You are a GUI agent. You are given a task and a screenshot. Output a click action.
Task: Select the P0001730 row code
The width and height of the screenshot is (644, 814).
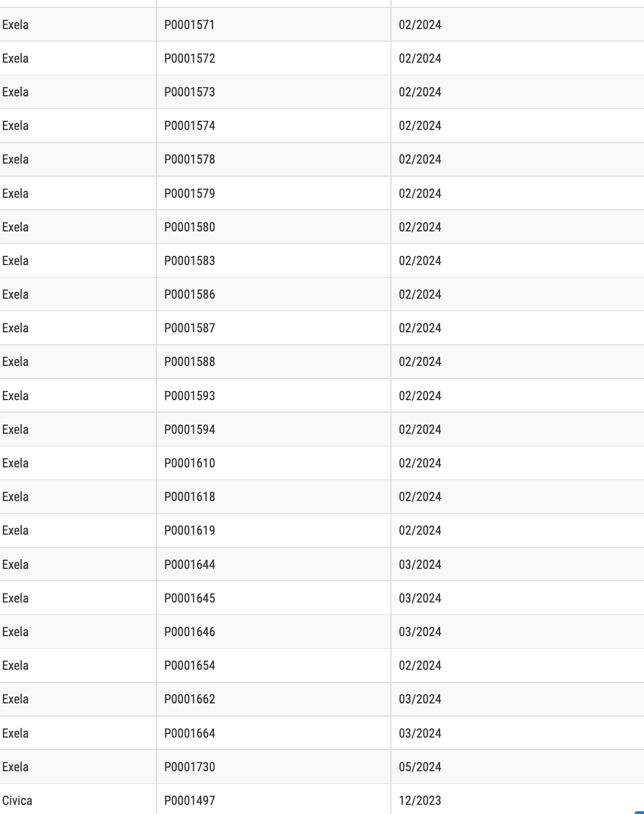click(274, 767)
